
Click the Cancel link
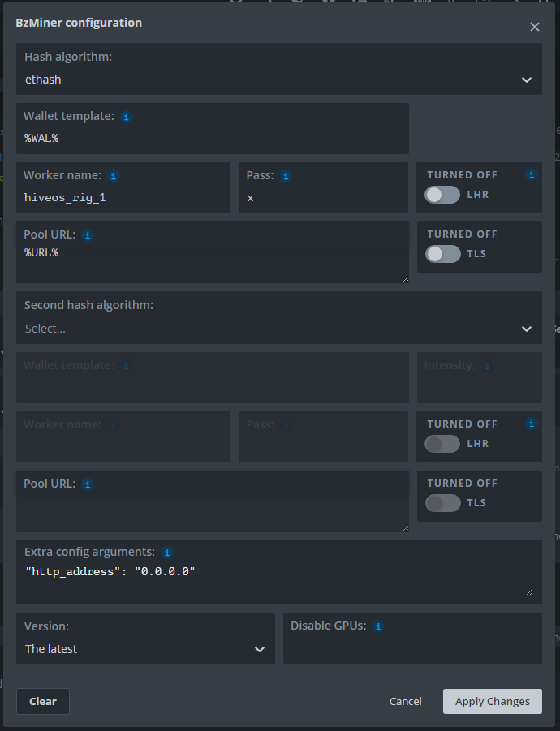[405, 701]
